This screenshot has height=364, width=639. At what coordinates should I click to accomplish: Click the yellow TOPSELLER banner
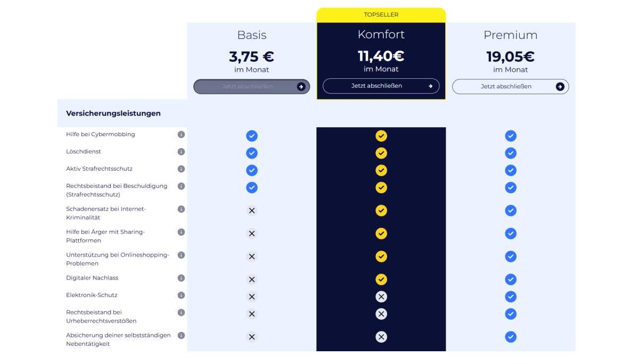tap(381, 15)
